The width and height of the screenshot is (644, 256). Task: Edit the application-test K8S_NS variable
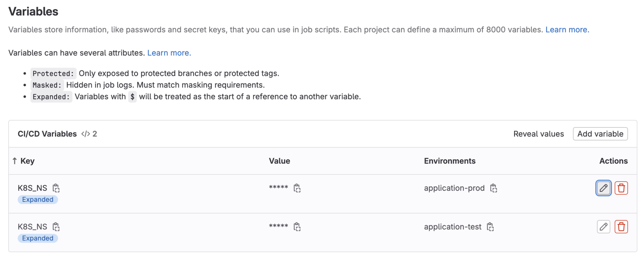603,227
